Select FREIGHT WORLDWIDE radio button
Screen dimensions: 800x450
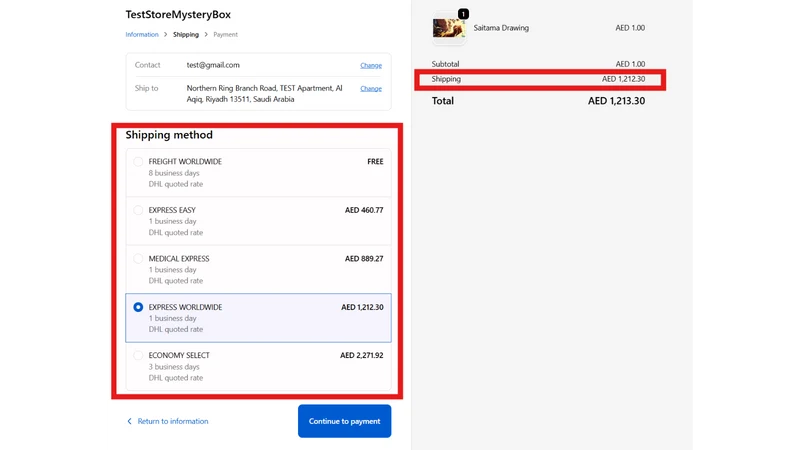pos(138,162)
